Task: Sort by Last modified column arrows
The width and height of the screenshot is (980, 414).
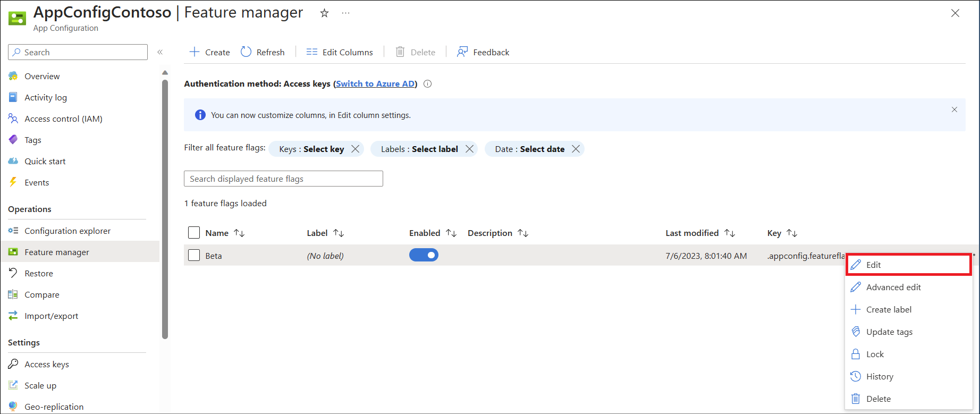Action: [x=730, y=233]
